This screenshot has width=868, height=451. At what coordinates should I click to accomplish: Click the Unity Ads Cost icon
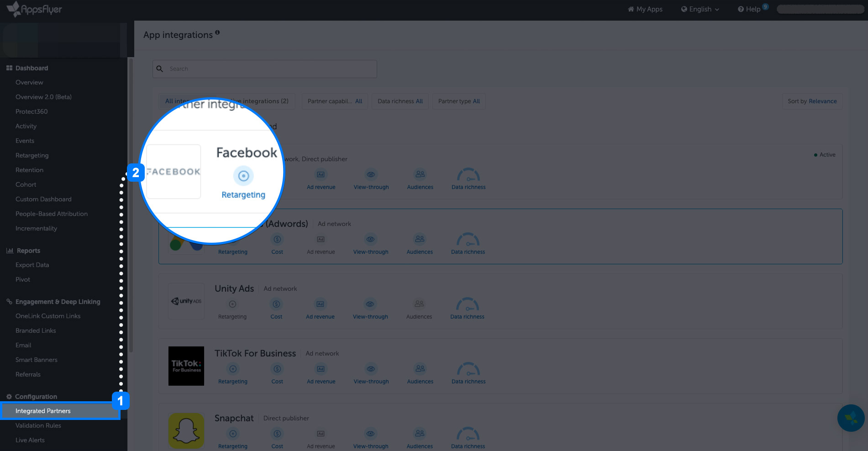pos(276,304)
